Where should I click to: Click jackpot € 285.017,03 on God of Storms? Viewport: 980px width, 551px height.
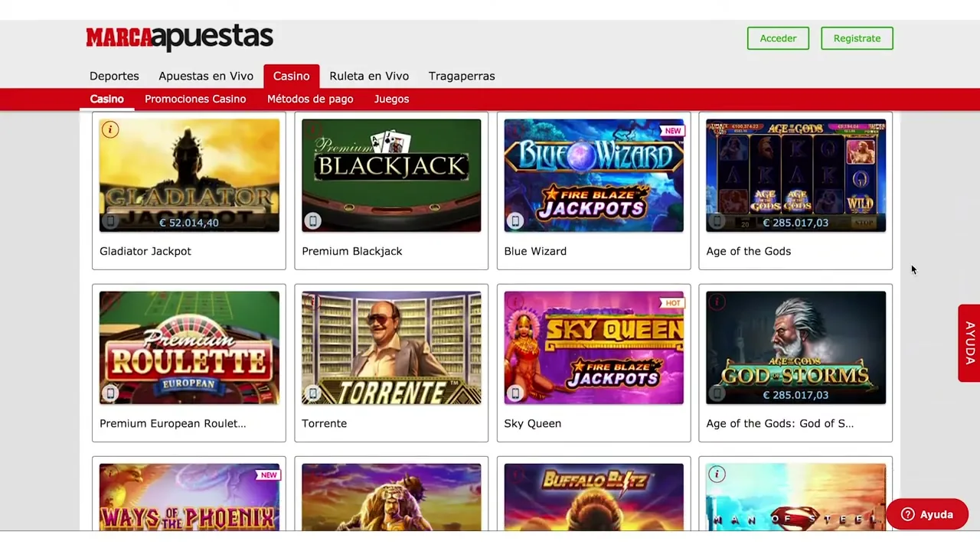click(795, 395)
